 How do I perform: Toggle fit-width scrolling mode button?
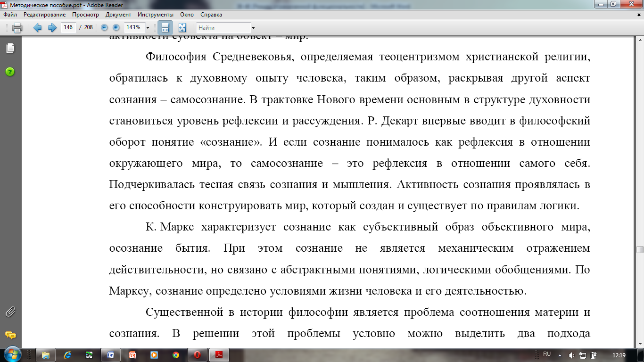(165, 28)
